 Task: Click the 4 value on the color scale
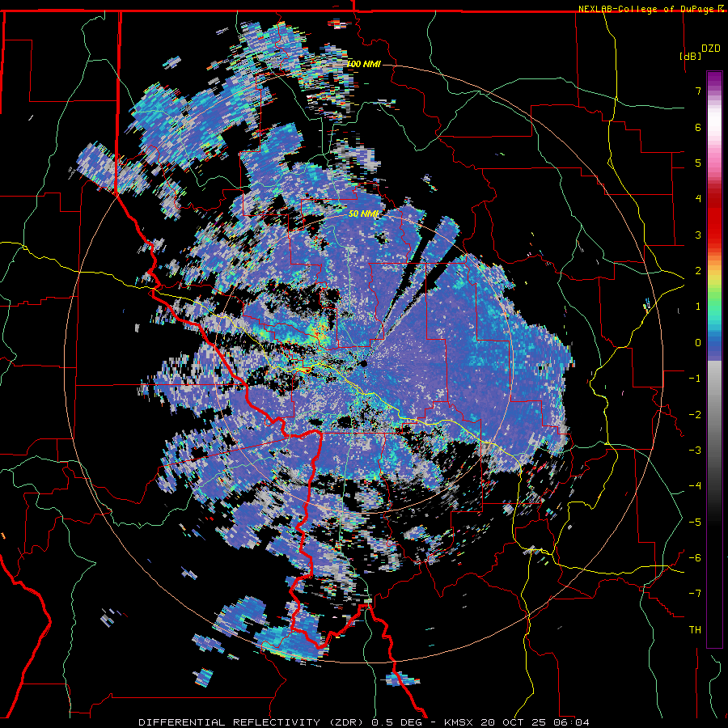pos(698,199)
